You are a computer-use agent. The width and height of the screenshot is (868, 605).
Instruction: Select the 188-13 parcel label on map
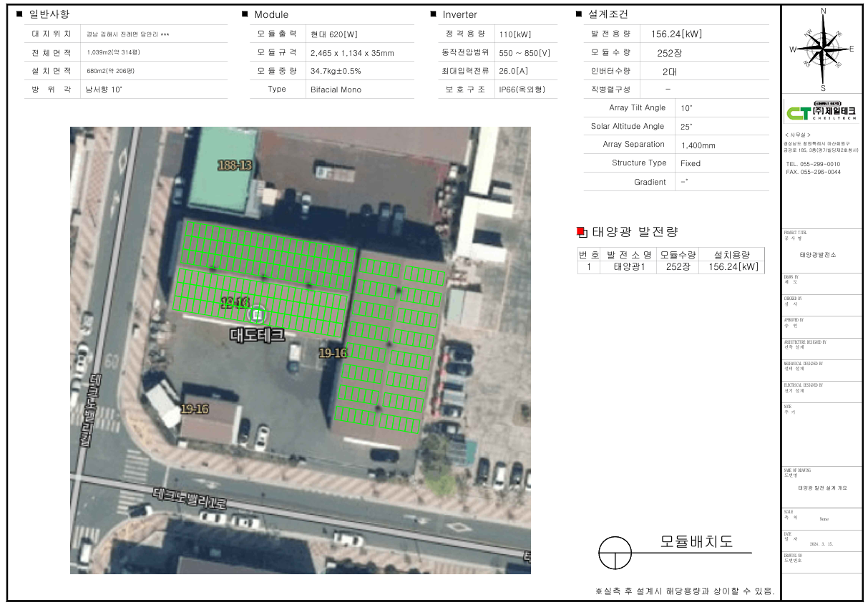(x=235, y=165)
